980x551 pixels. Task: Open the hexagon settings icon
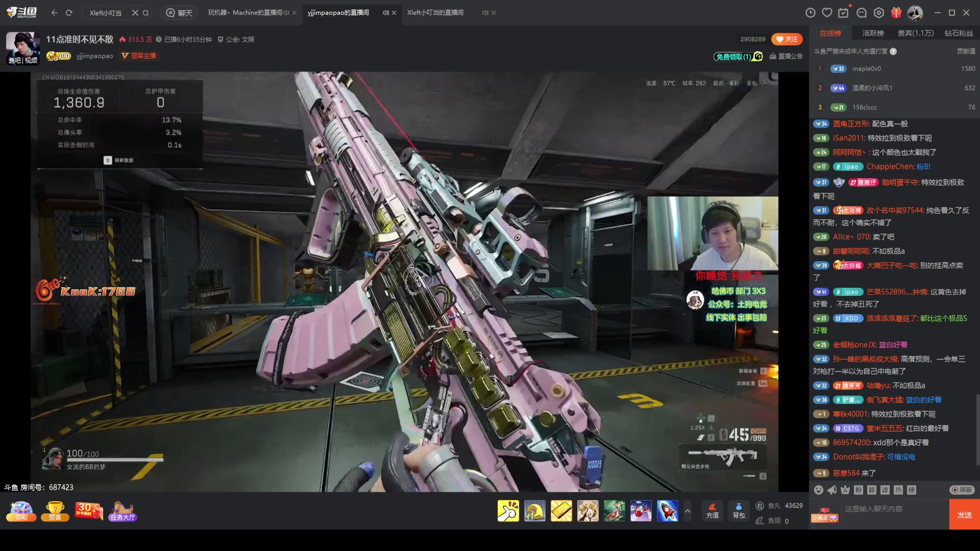(x=879, y=13)
